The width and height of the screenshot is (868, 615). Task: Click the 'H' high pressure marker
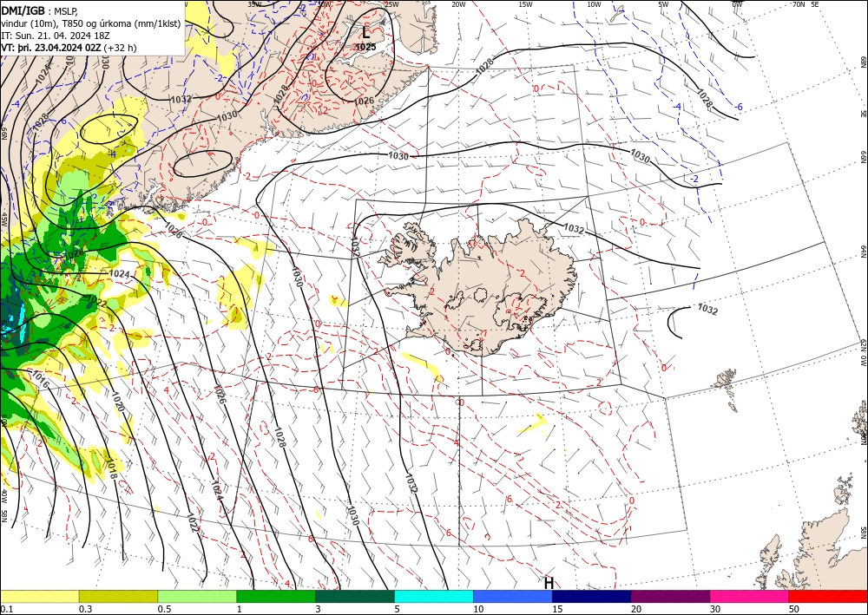(x=549, y=583)
